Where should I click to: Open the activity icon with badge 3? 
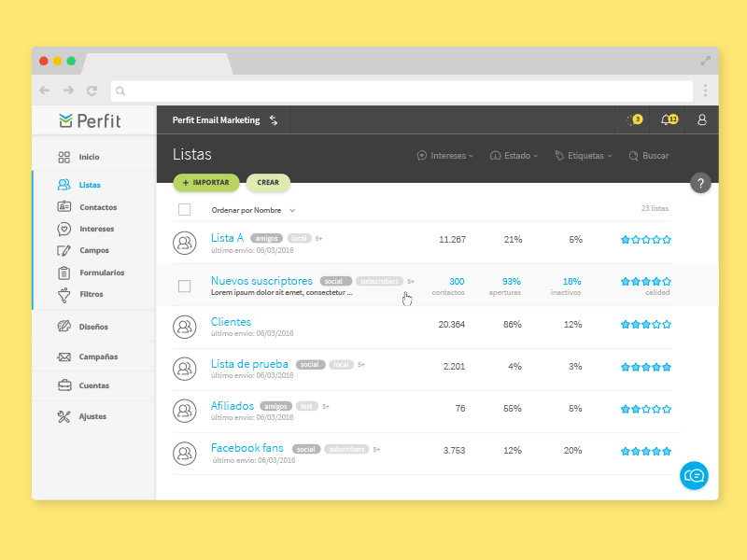pos(635,119)
